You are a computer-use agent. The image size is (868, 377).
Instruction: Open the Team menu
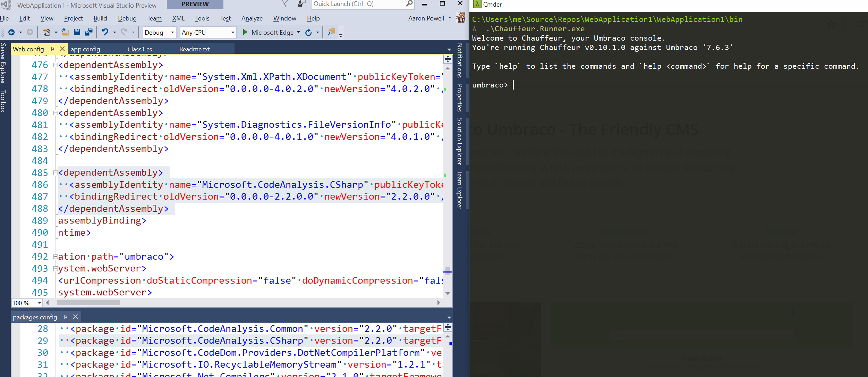coord(154,18)
